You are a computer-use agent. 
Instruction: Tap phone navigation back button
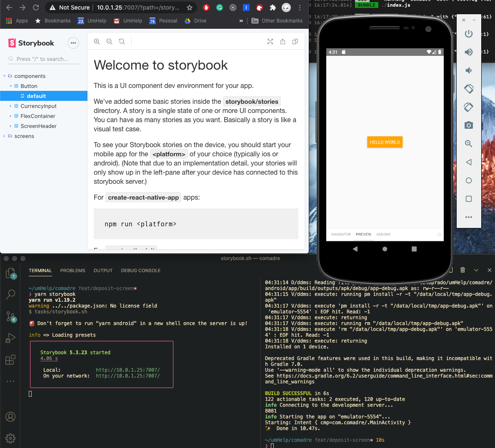355,249
